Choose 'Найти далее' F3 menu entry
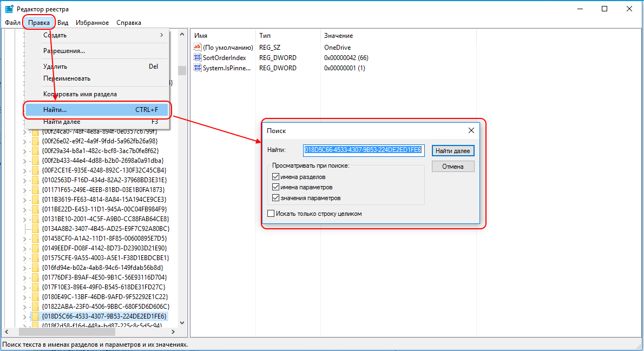The height and width of the screenshot is (351, 644). pyautogui.click(x=97, y=122)
